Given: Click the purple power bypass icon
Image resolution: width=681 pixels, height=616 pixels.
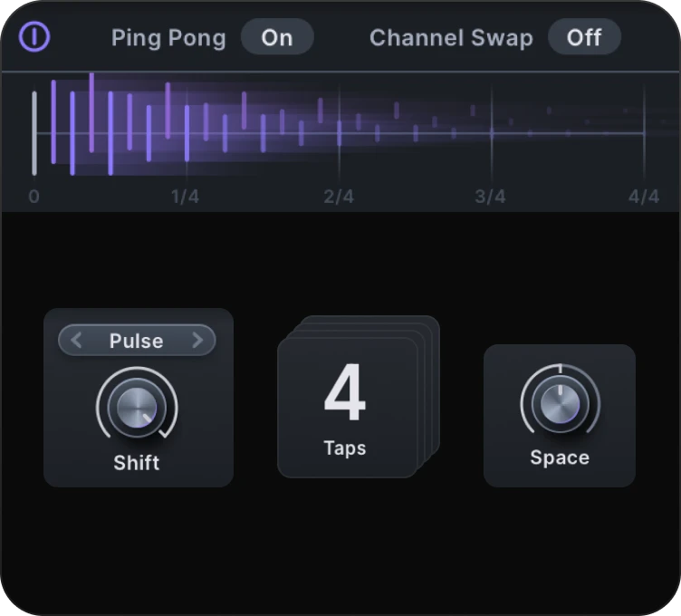Looking at the screenshot, I should pyautogui.click(x=34, y=36).
